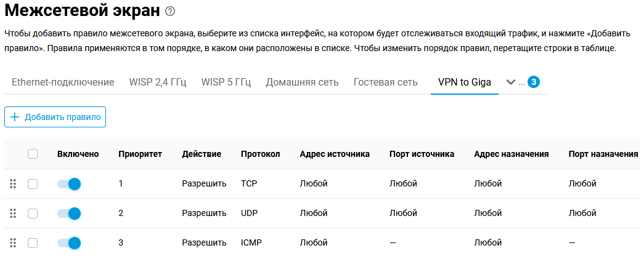Tick the checkbox for the ICMP rule

pos(33,242)
